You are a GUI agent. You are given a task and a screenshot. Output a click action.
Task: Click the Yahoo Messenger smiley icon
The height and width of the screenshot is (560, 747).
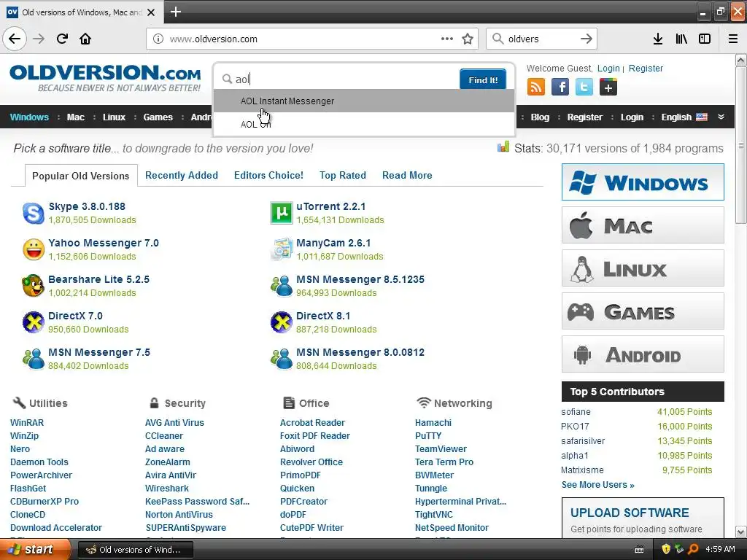pos(34,249)
